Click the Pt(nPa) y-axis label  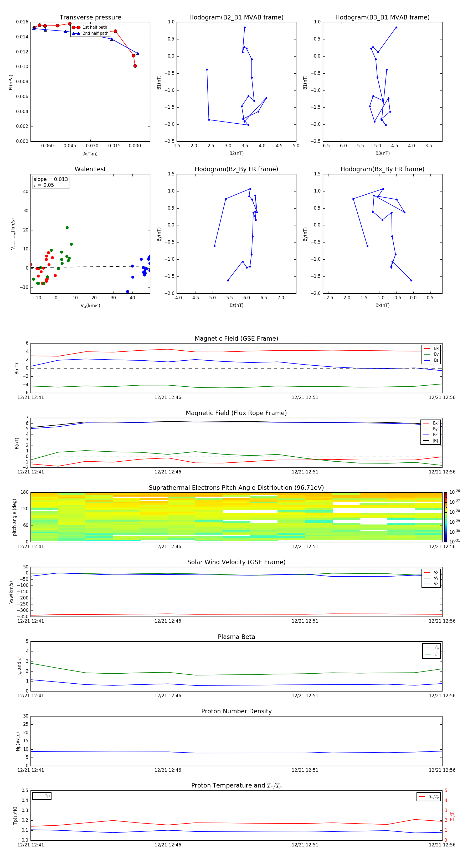pos(11,82)
